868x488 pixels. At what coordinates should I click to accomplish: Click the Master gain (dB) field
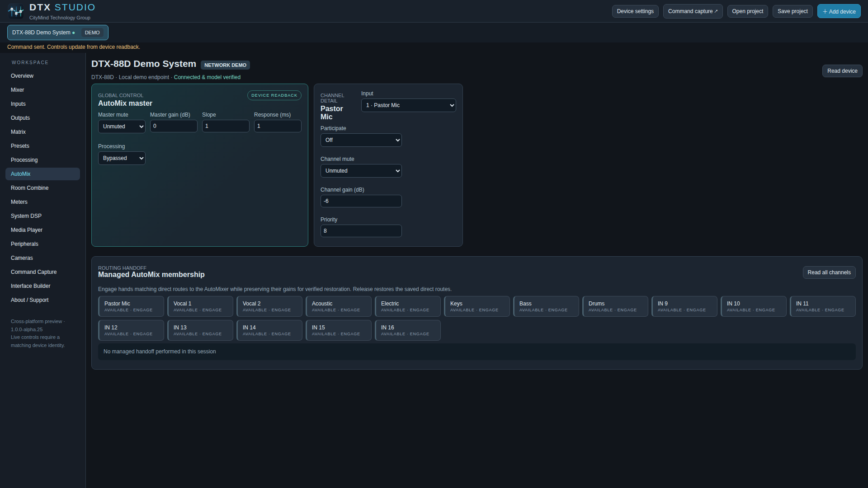174,126
